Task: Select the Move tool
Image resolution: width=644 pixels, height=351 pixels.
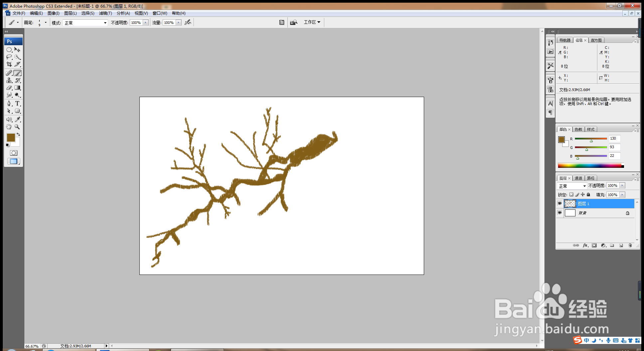Action: click(x=18, y=50)
